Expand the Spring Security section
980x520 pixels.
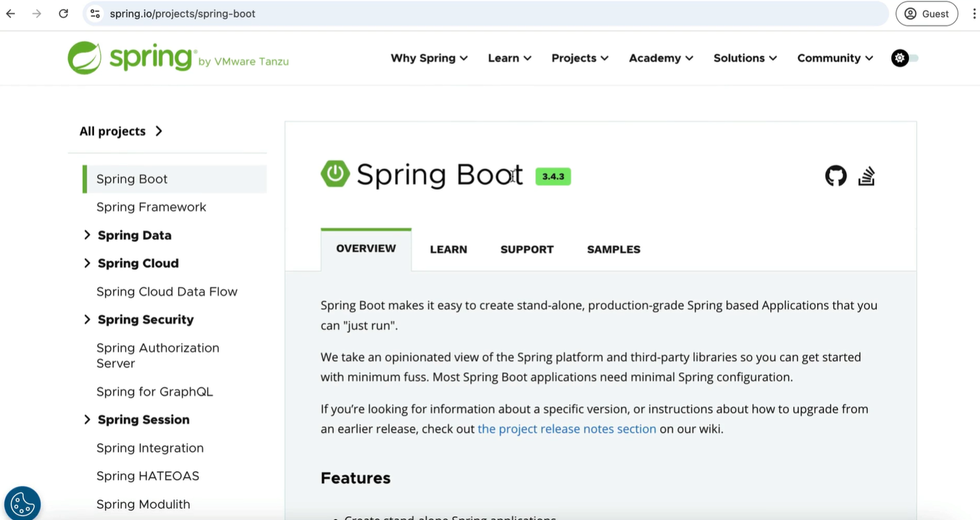click(x=87, y=319)
